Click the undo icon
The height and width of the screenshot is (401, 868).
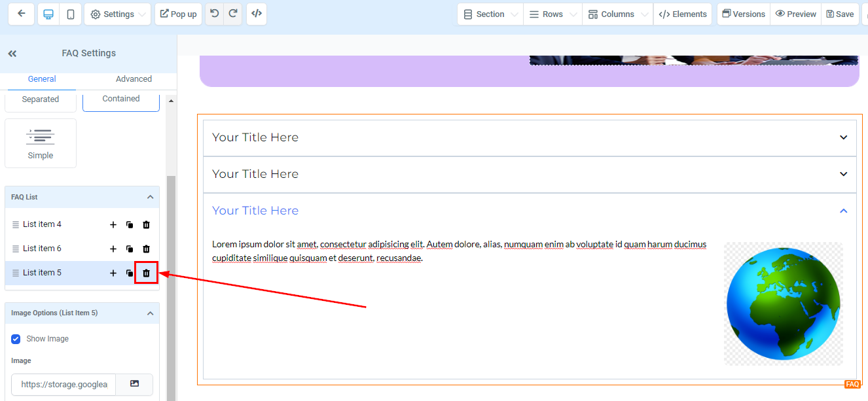pyautogui.click(x=214, y=14)
